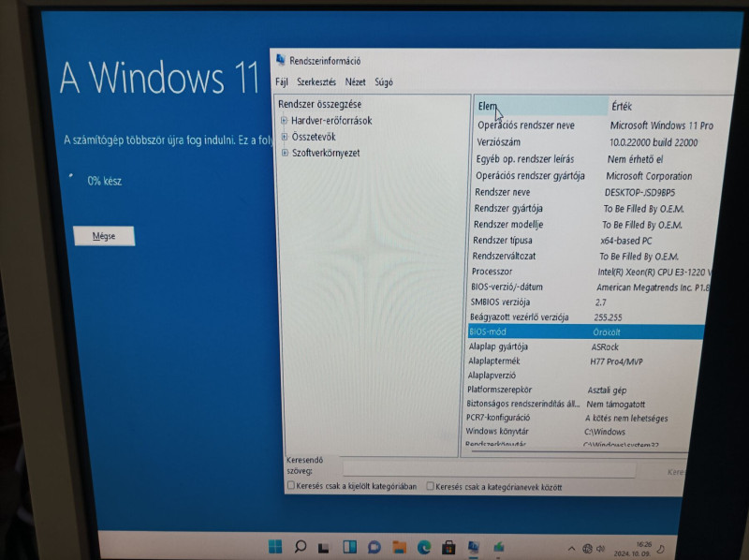Click H77 Pro4/MVP value
The height and width of the screenshot is (560, 749).
coord(616,361)
